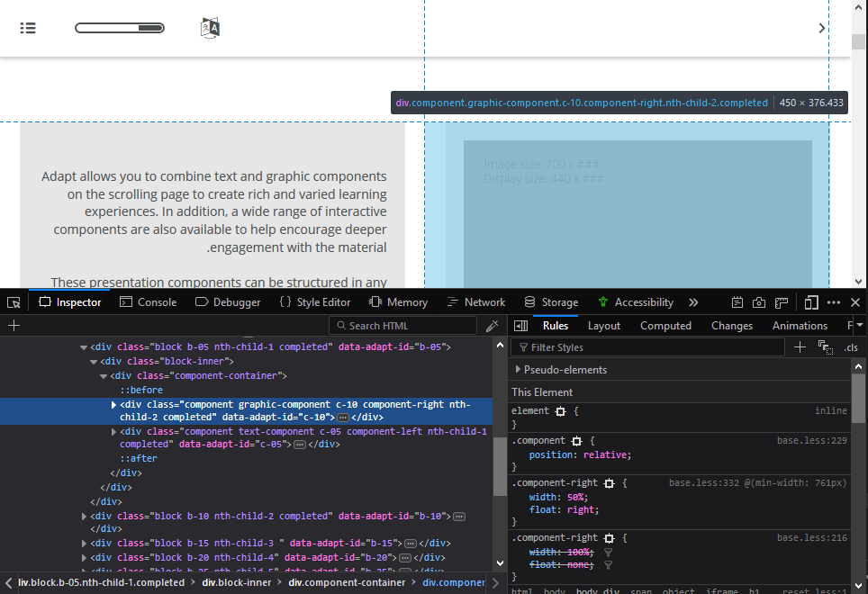Select the Layout sidebar tab
Screen dimensions: 868x594
coord(604,326)
